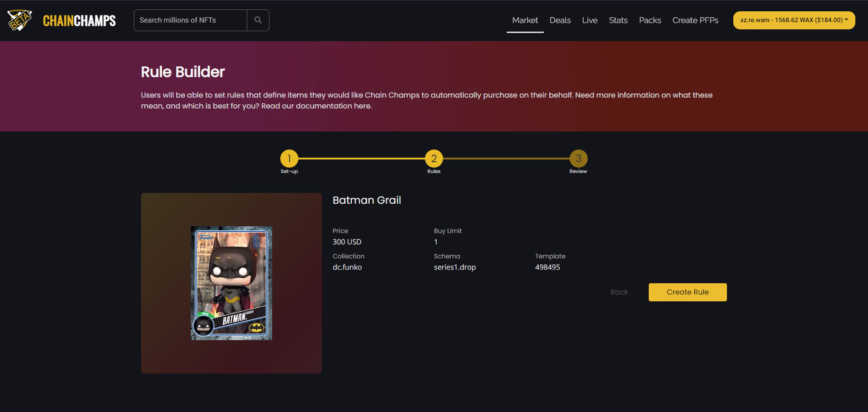Image resolution: width=868 pixels, height=412 pixels.
Task: Open the Create PFPs nav item
Action: [695, 20]
